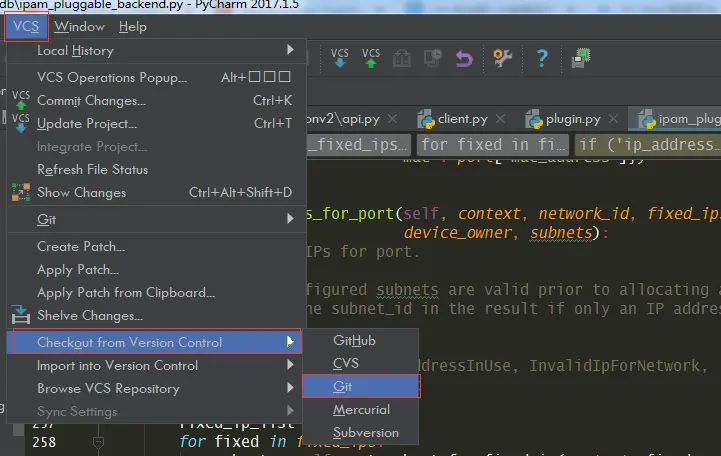The image size is (721, 456).
Task: Choose CVS in checkout submenu
Action: tap(360, 363)
